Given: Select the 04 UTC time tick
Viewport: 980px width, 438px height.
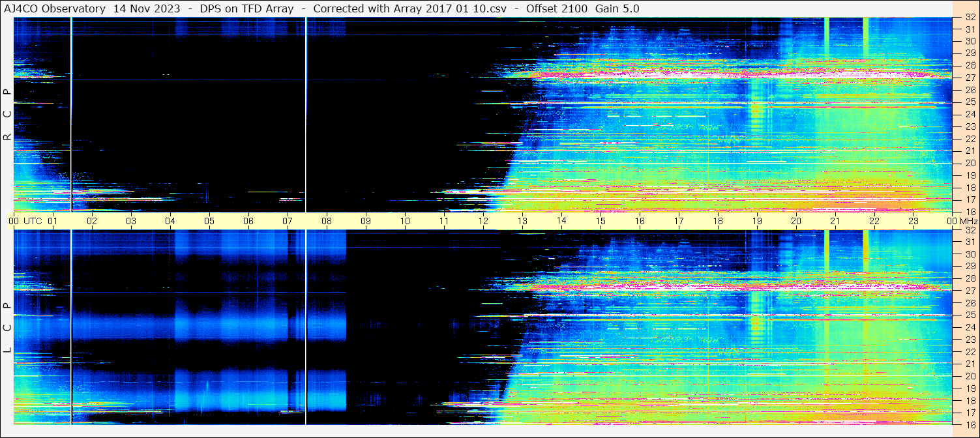Looking at the screenshot, I should point(170,221).
